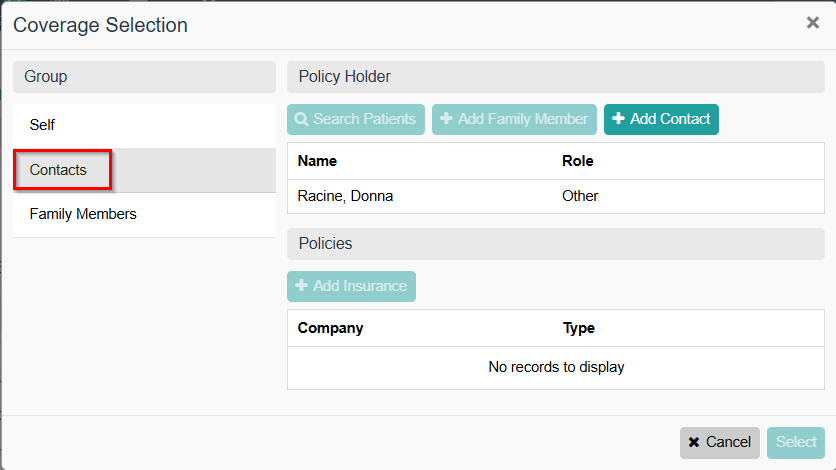Close the Coverage Selection dialog
The height and width of the screenshot is (470, 836).
point(812,23)
